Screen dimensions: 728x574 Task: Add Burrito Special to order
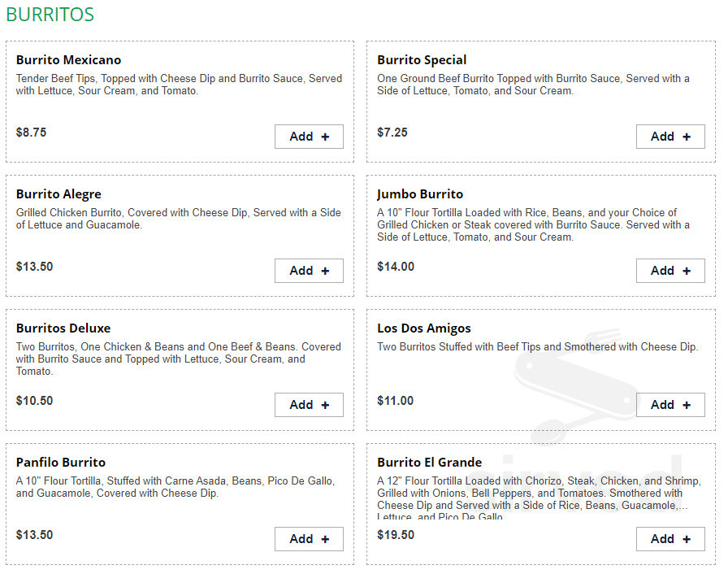click(669, 137)
